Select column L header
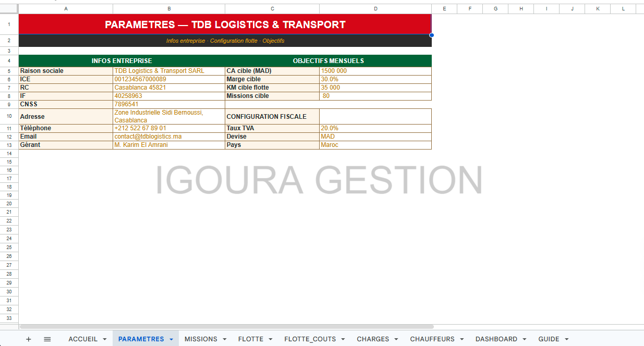This screenshot has height=346, width=644. (x=623, y=9)
